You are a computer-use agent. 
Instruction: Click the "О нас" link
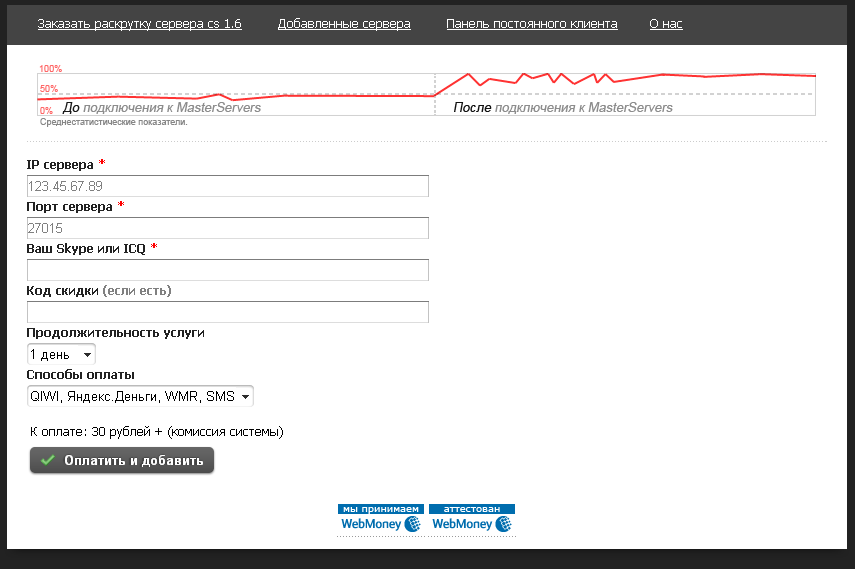tap(665, 24)
